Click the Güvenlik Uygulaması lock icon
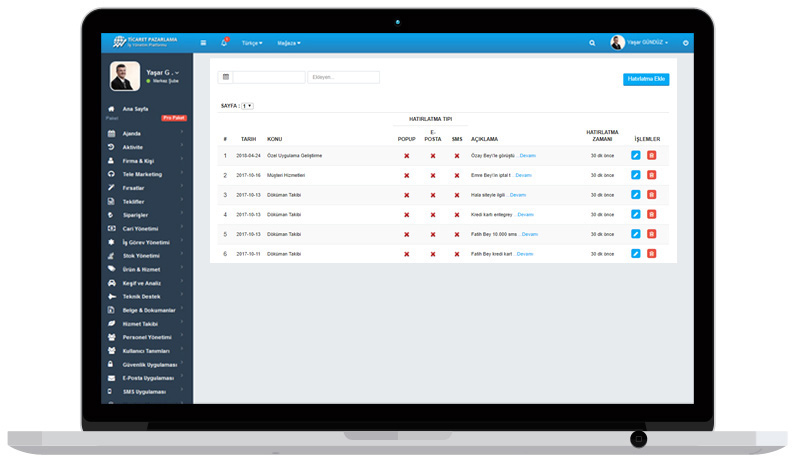Screen dimensions: 800x463 110,364
